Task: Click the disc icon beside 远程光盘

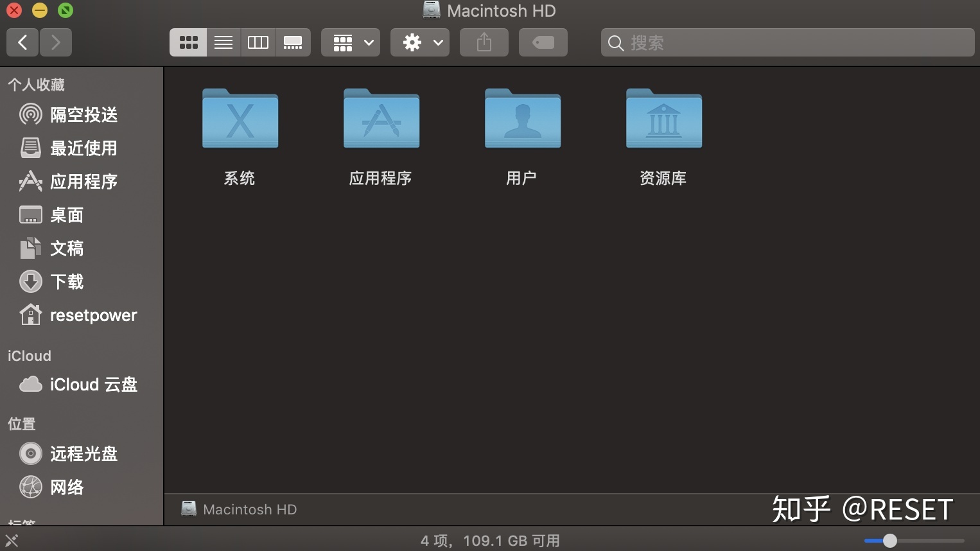Action: [x=31, y=453]
